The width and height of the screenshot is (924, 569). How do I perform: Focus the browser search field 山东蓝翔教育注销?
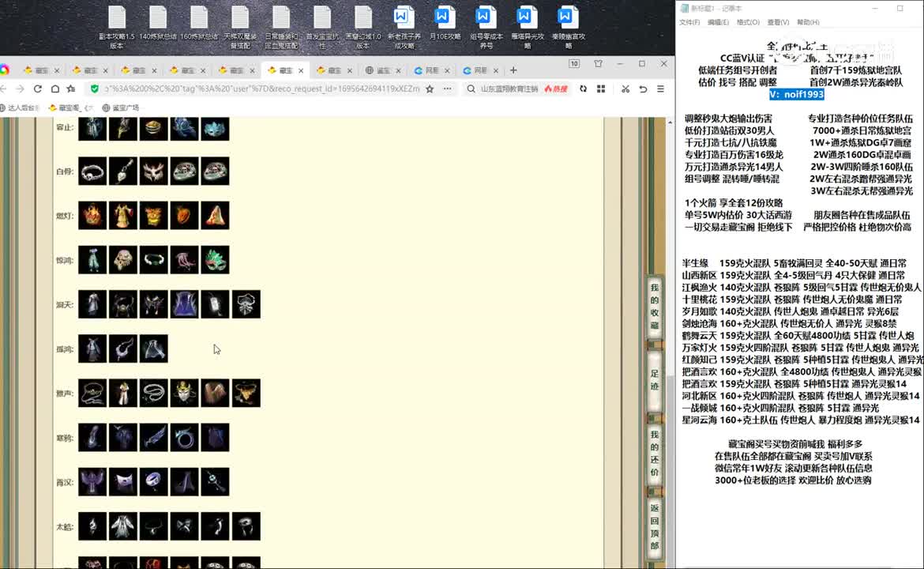tap(509, 89)
